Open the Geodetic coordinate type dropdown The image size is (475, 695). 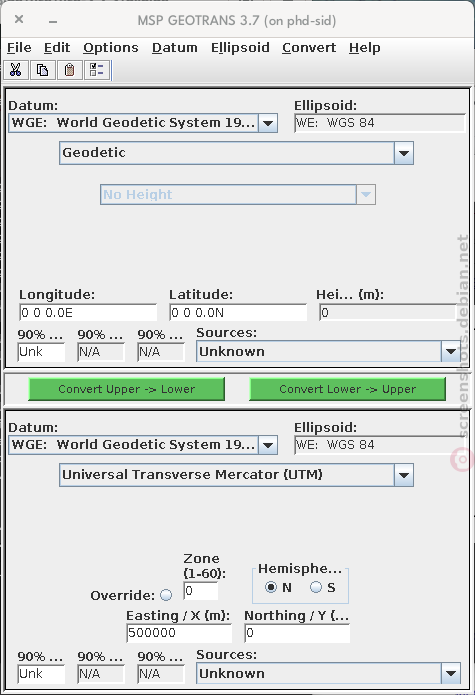(x=237, y=153)
